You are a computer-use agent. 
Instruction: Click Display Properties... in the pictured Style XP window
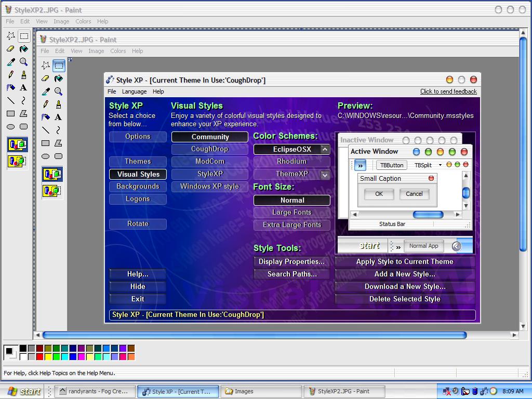[292, 262]
